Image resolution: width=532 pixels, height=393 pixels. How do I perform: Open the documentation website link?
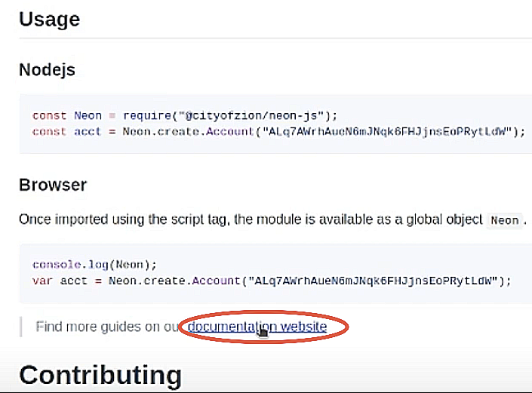point(257,327)
